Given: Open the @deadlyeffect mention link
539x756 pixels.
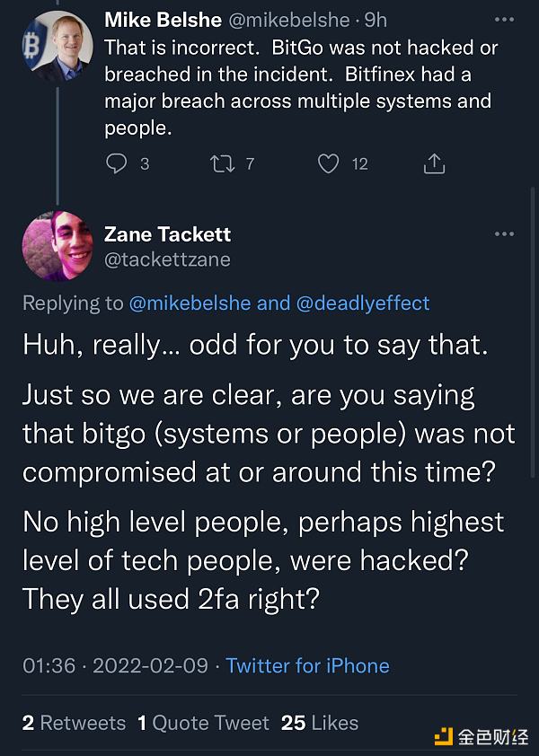Looking at the screenshot, I should point(362,303).
